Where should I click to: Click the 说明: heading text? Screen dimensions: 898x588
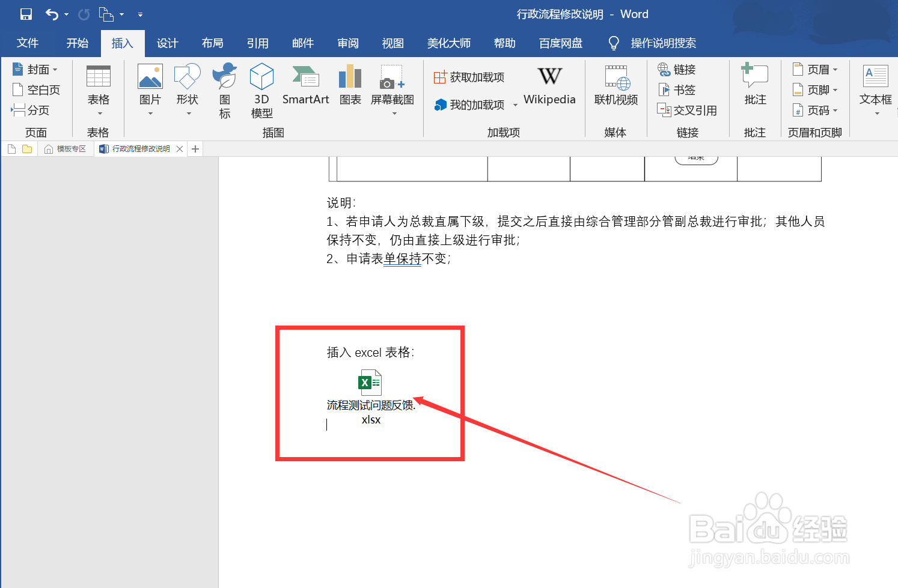tap(341, 203)
